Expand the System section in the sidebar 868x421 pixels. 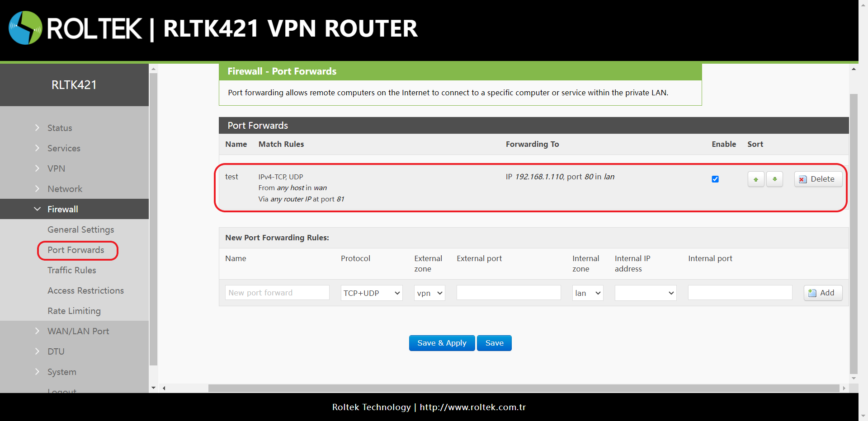tap(61, 372)
